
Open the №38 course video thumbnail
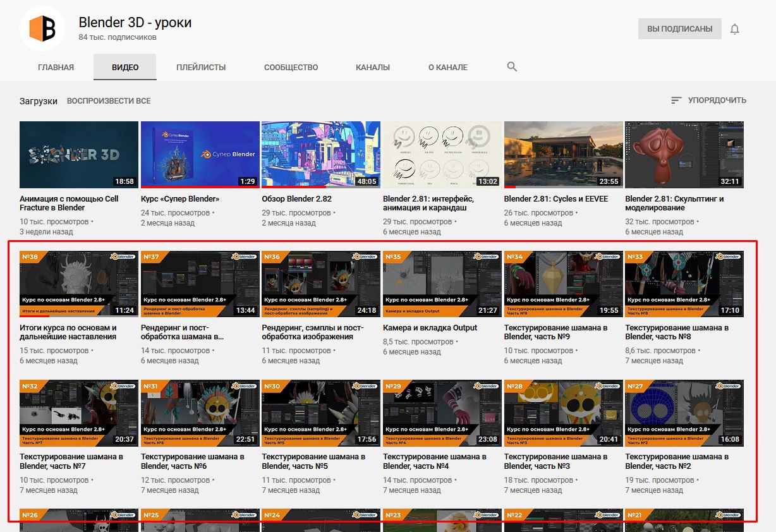pyautogui.click(x=79, y=284)
